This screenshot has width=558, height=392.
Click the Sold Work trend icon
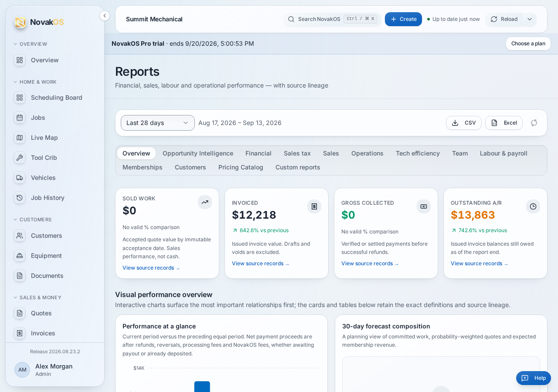pos(205,202)
